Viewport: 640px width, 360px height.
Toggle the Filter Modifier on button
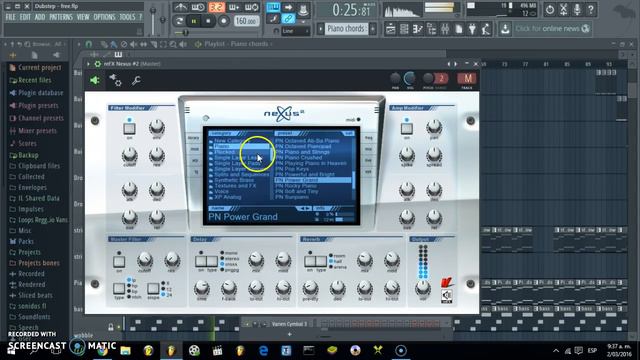[x=129, y=128]
